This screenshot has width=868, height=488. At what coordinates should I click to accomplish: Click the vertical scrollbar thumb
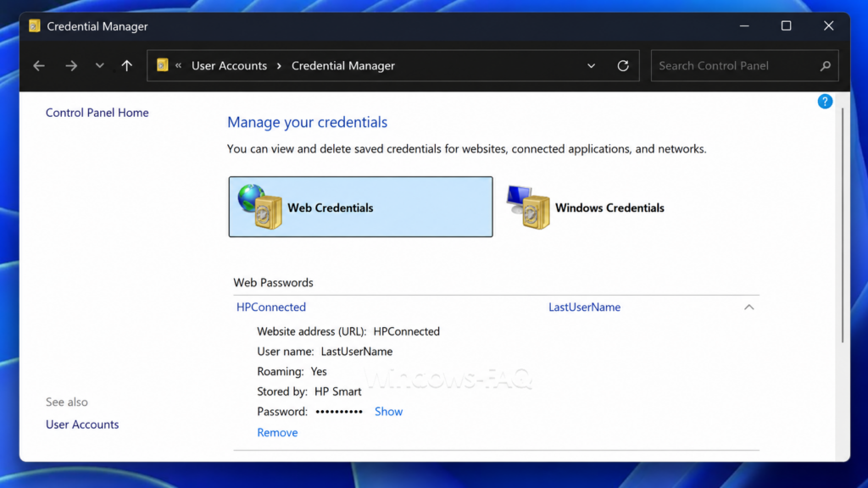pyautogui.click(x=842, y=225)
